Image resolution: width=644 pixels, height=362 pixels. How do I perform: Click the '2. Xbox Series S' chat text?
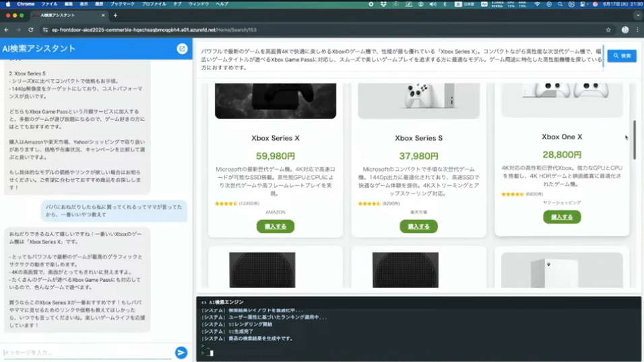click(27, 73)
